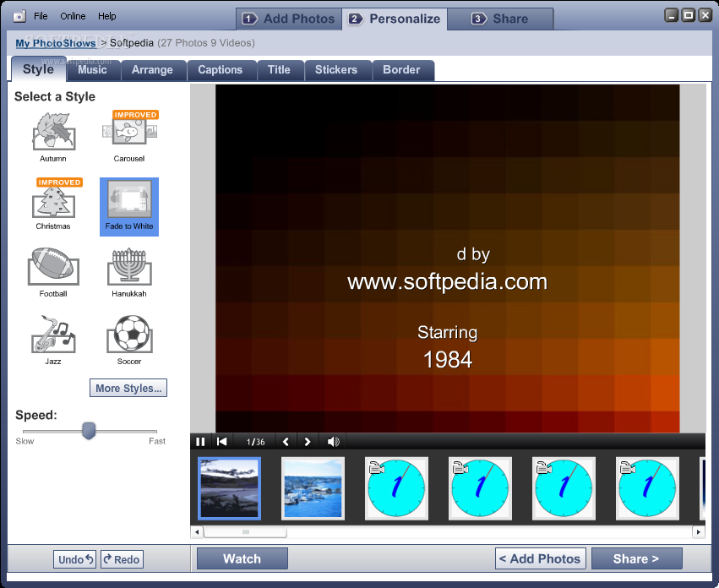Open the Border tab

click(x=401, y=70)
